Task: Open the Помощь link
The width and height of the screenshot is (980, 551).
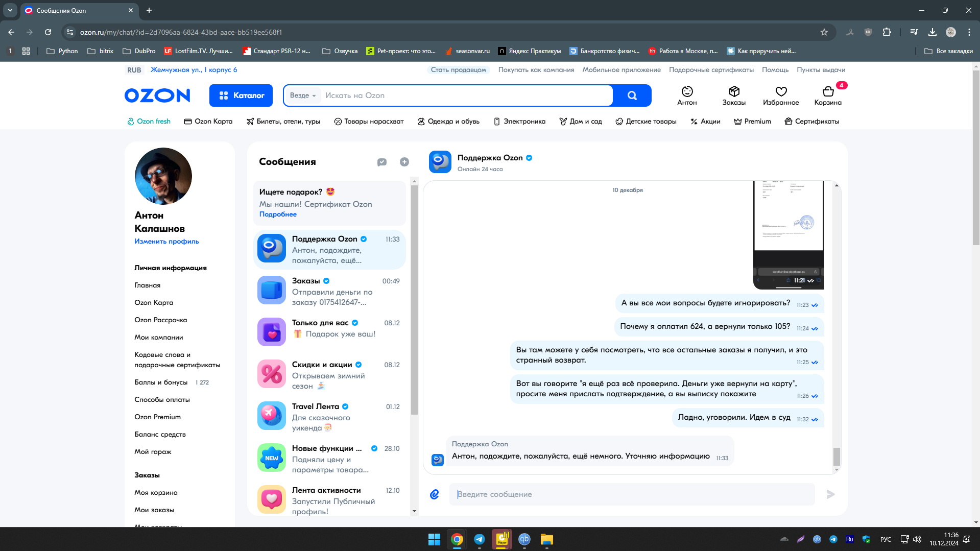Action: tap(775, 70)
